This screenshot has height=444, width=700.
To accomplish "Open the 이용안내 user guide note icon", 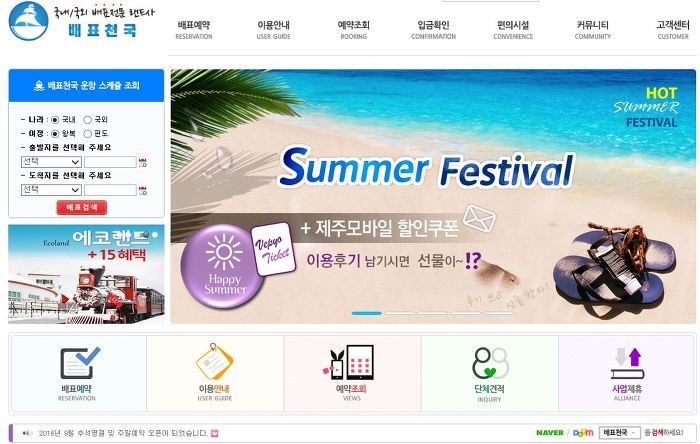I will 215,362.
